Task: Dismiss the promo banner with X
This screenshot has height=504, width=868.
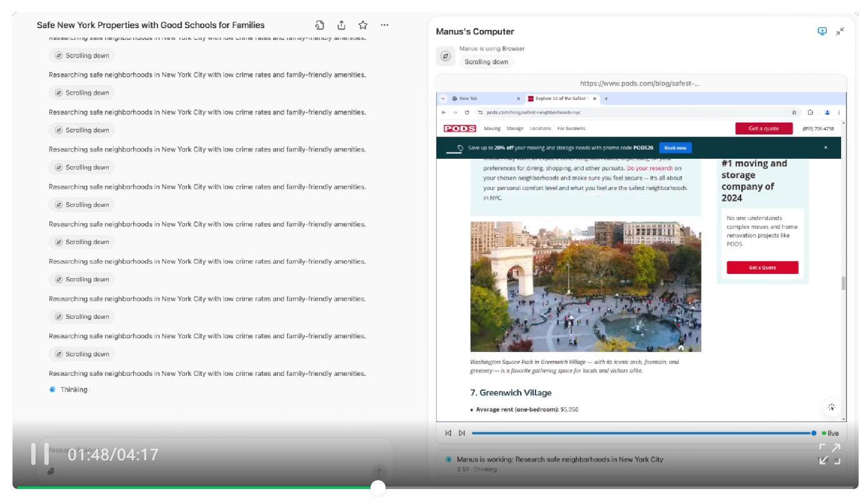Action: [826, 148]
